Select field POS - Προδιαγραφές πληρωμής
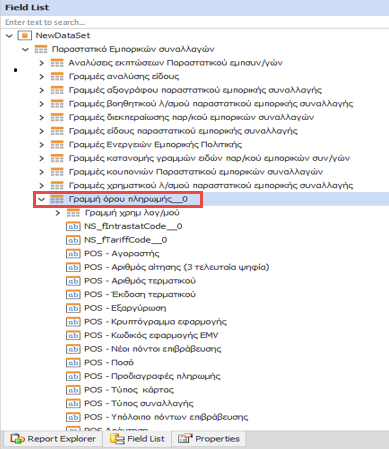Image resolution: width=389 pixels, height=449 pixels. pyautogui.click(x=152, y=376)
